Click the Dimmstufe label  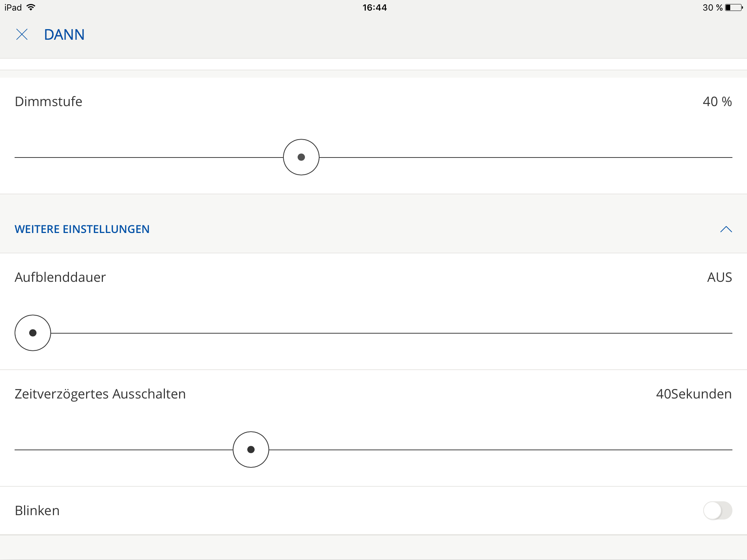49,102
